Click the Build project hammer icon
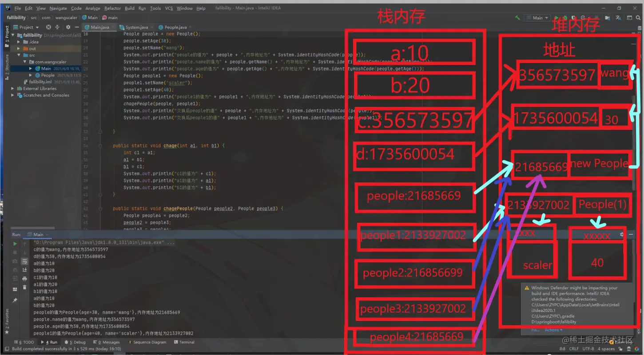644x355 pixels. (517, 18)
